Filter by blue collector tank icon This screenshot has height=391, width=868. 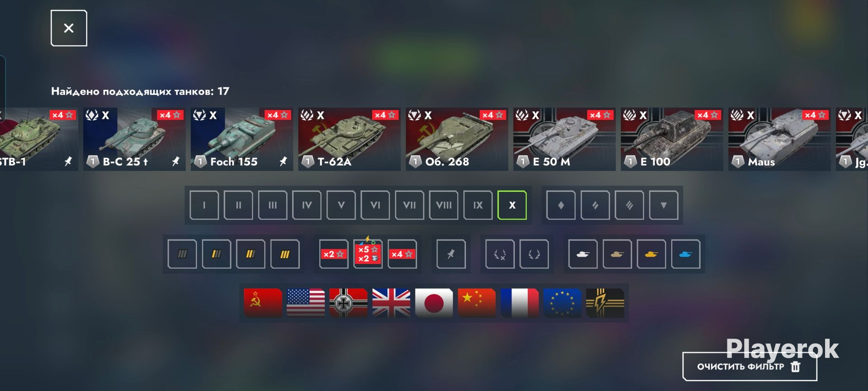tap(685, 254)
